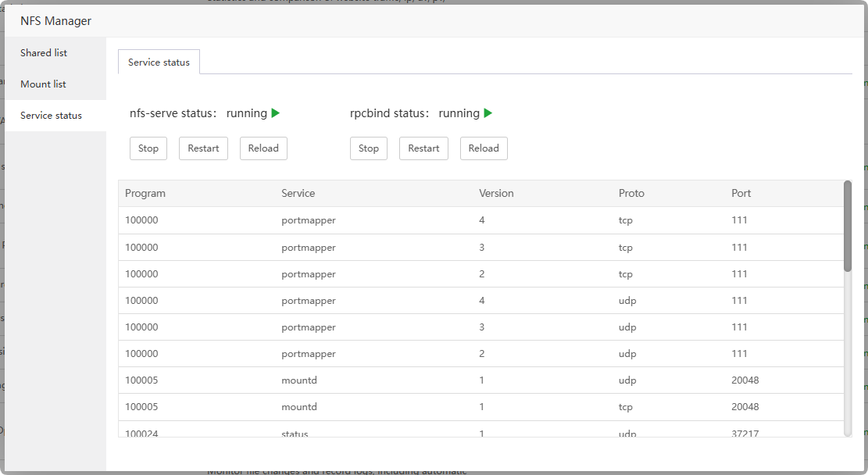Open the Shared list menu

coord(44,53)
